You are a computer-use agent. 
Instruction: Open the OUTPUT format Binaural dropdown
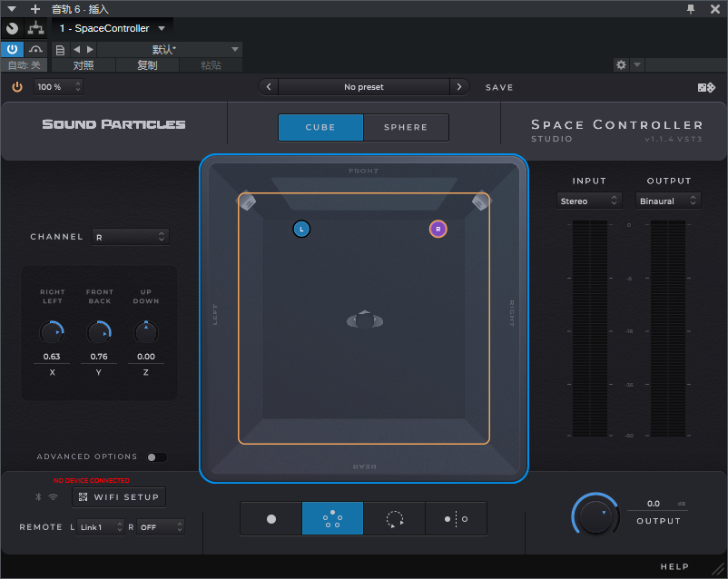coord(668,201)
